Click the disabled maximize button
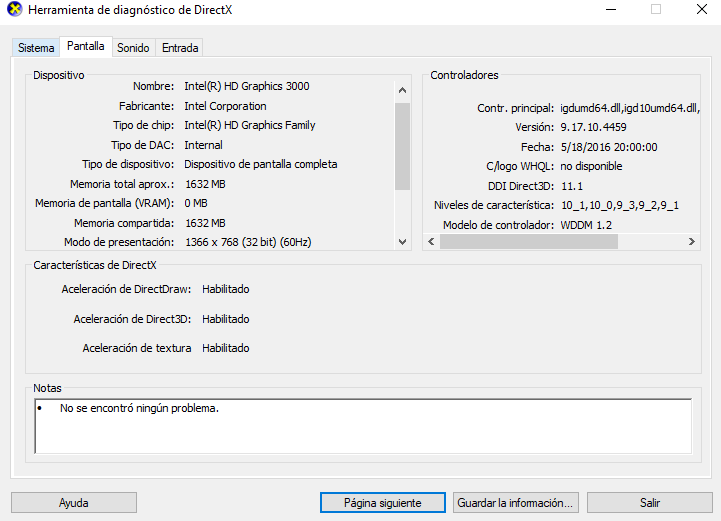The width and height of the screenshot is (721, 521). coord(656,9)
